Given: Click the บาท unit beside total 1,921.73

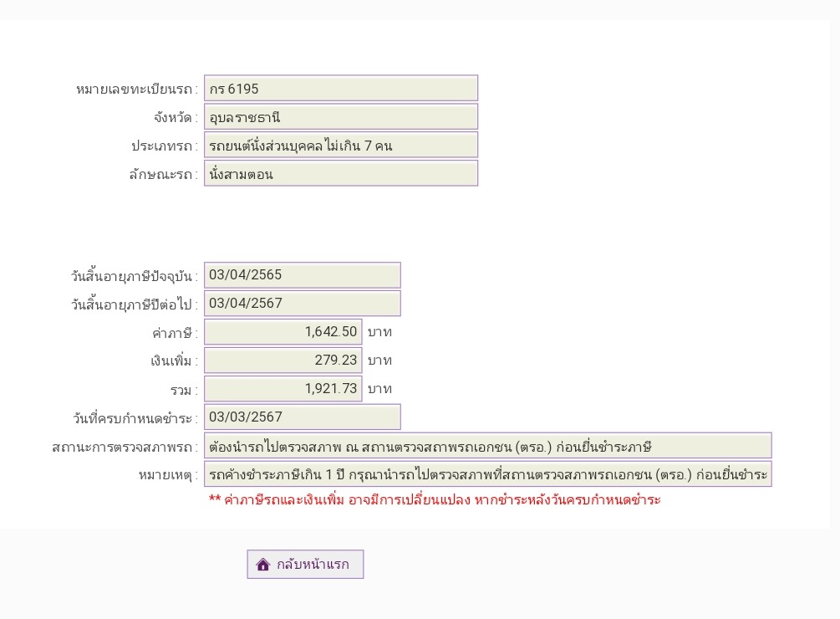Looking at the screenshot, I should pyautogui.click(x=379, y=389).
